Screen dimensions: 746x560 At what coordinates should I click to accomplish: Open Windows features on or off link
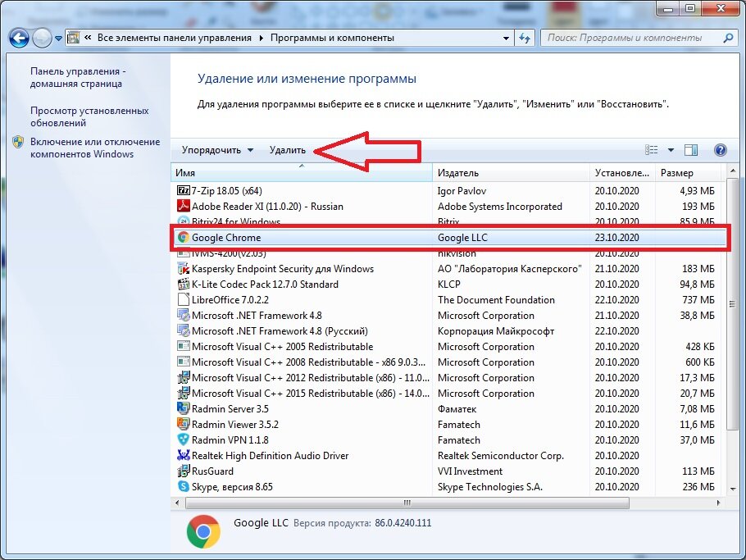[x=95, y=148]
